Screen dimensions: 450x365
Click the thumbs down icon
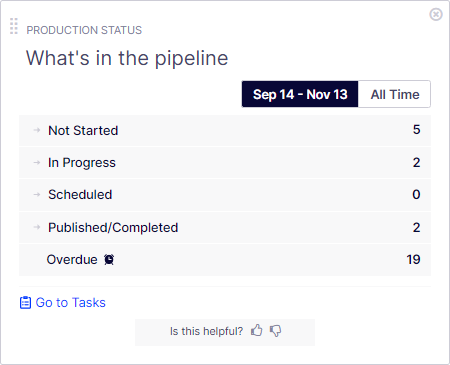275,331
